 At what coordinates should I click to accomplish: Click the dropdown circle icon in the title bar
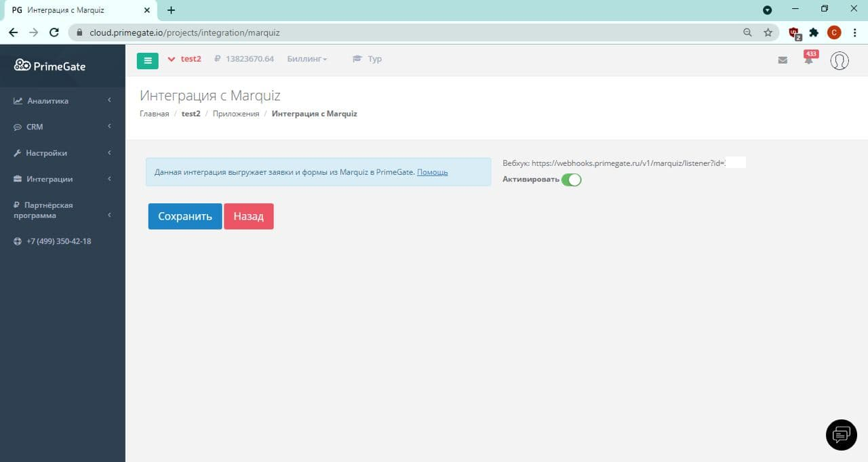768,10
